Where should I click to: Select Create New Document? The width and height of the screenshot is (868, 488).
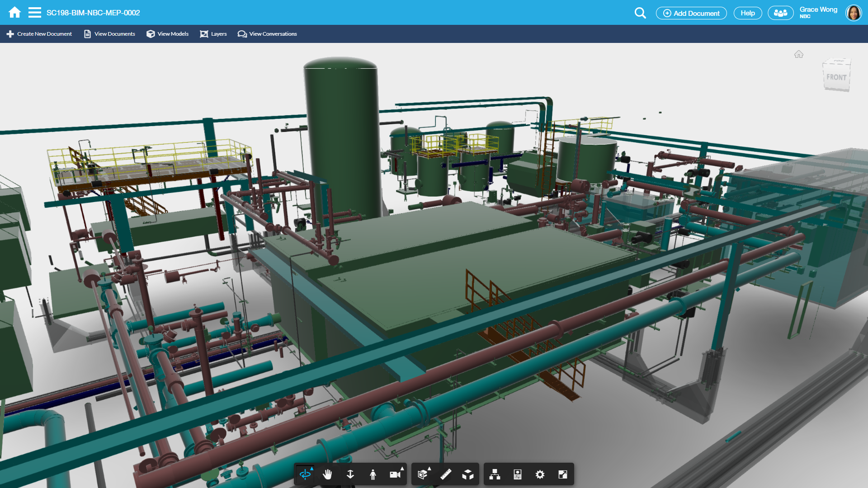coord(39,34)
